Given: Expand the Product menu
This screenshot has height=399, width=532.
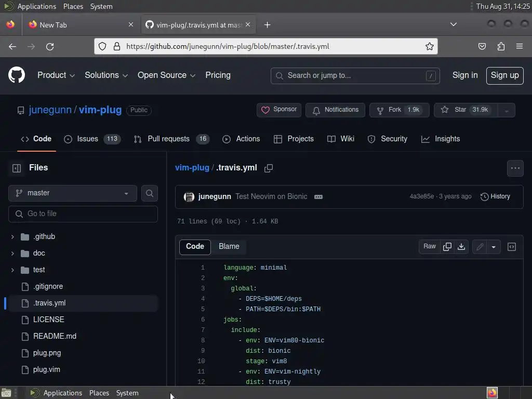Looking at the screenshot, I should coord(56,75).
